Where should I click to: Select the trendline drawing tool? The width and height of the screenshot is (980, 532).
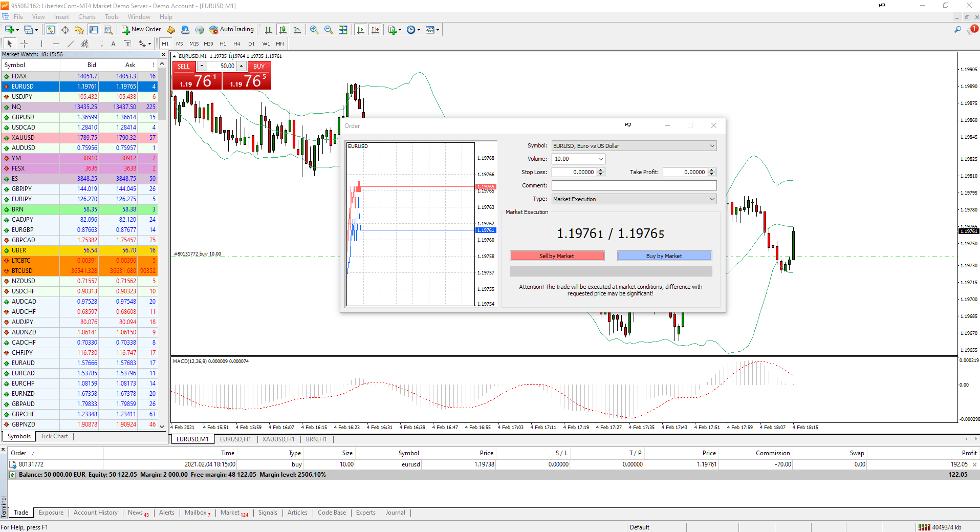pyautogui.click(x=70, y=44)
